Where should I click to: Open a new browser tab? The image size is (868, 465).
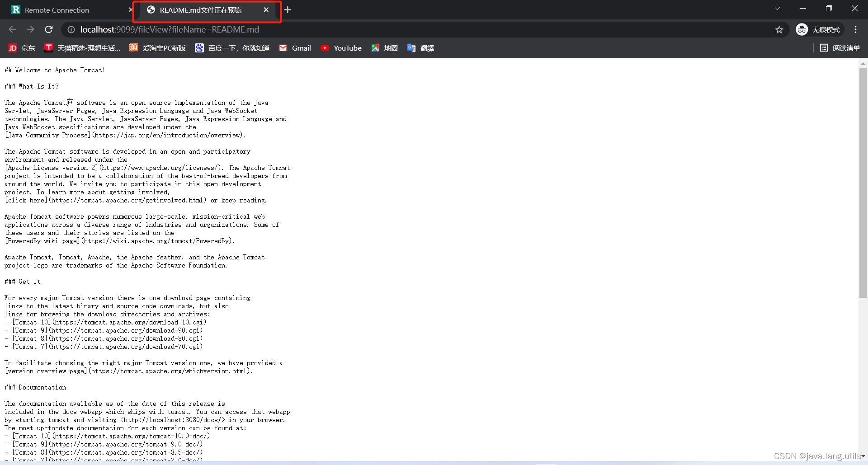coord(288,9)
